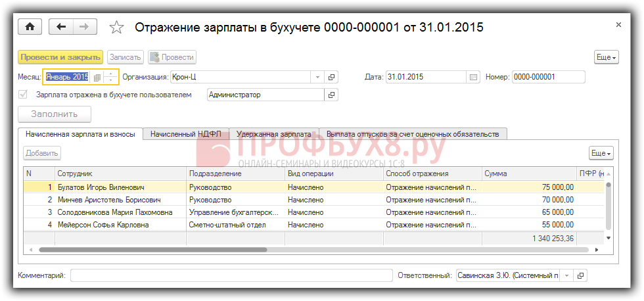Close the document with the X
Screen dimensions: 644x301
coord(618,25)
